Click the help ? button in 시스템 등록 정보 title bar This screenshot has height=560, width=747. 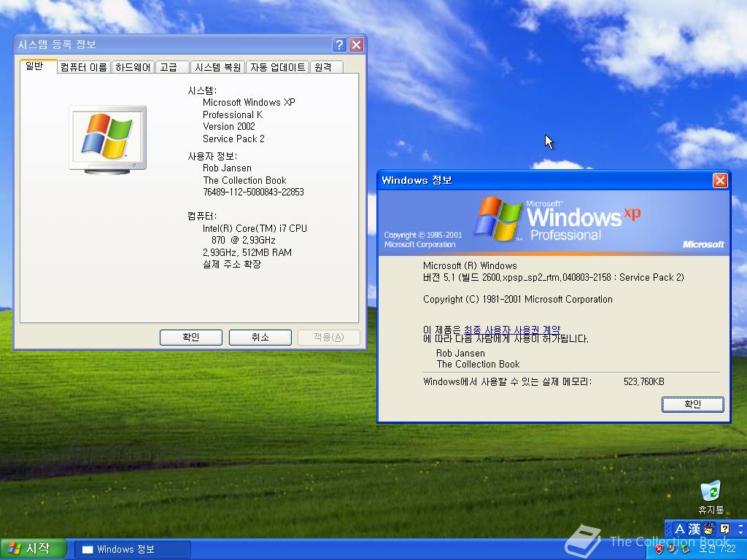click(x=339, y=44)
